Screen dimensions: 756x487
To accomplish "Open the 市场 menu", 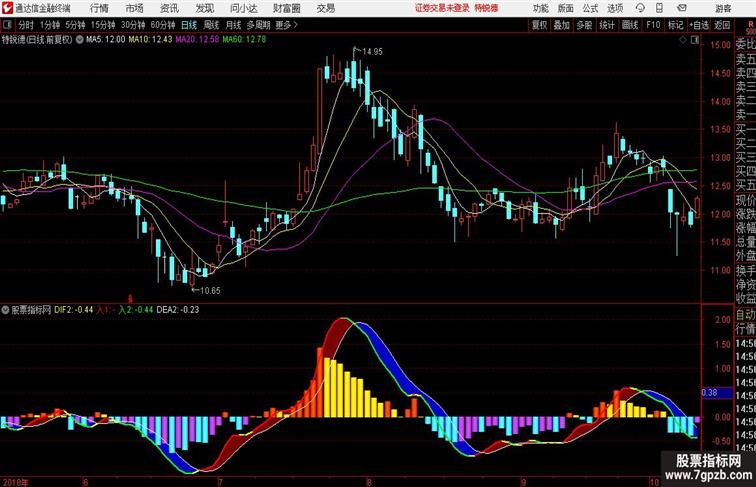I will 135,8.
